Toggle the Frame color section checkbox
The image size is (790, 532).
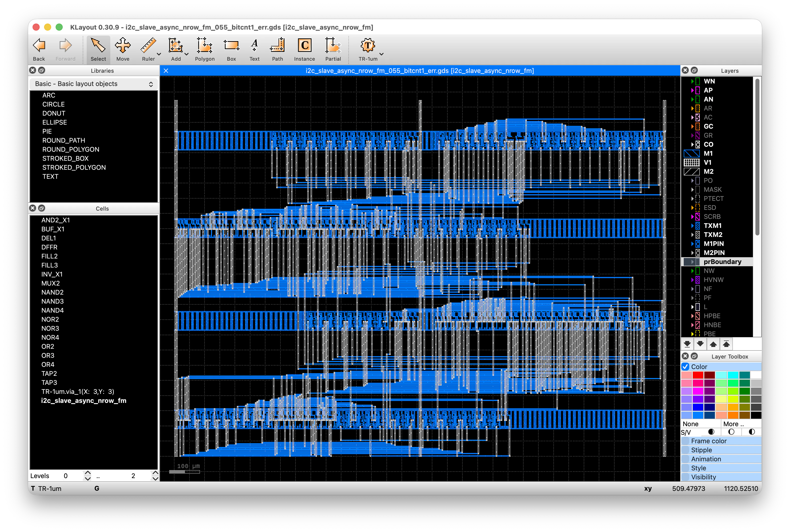(x=685, y=441)
